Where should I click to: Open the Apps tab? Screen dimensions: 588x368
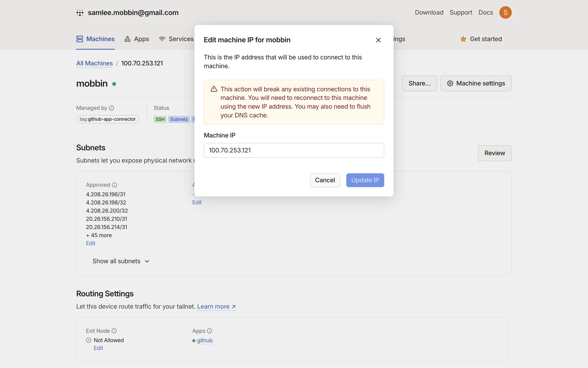click(x=137, y=39)
